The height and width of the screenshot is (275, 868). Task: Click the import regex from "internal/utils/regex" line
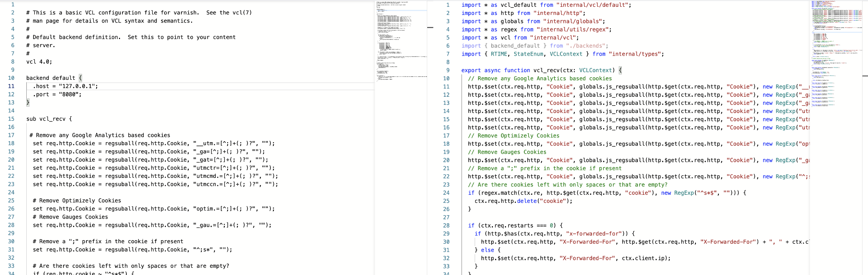537,29
